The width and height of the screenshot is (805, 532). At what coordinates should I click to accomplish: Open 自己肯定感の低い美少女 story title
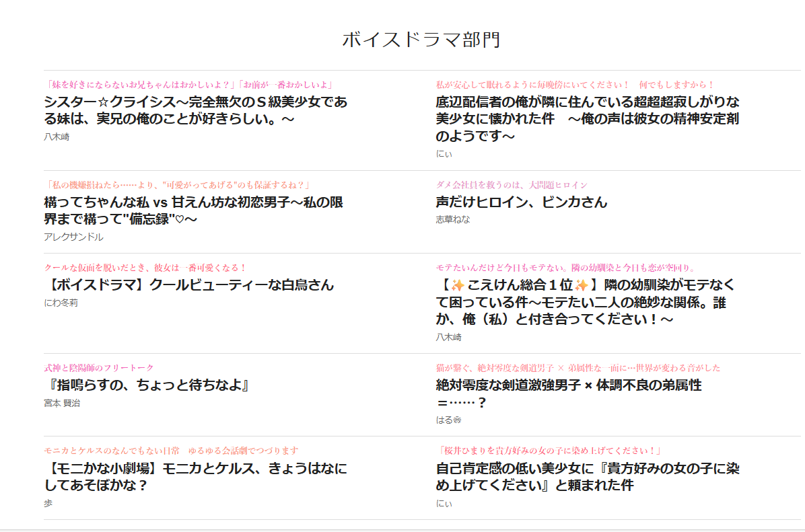click(588, 476)
